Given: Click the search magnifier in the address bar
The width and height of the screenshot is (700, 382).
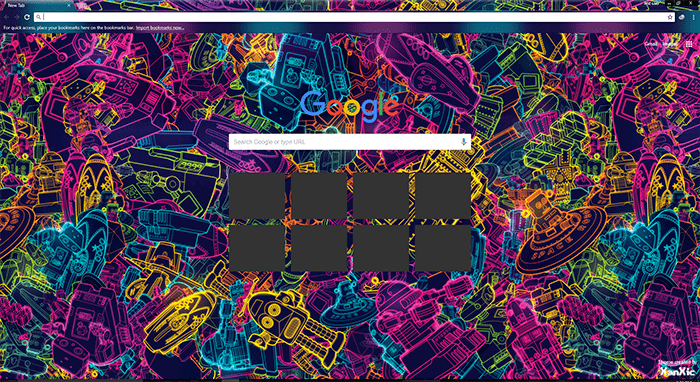Looking at the screenshot, I should (39, 17).
